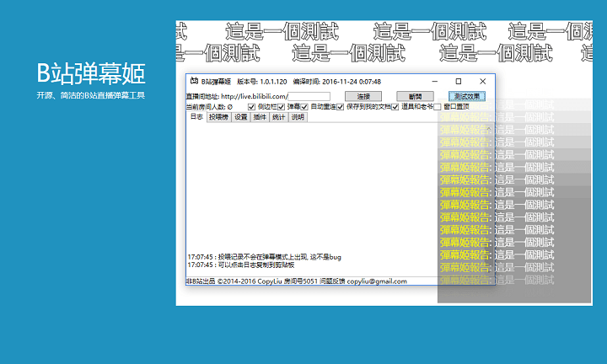Toggle the 自动重连 auto-reconnect checkbox
Screen dimensions: 607x364
[304, 107]
